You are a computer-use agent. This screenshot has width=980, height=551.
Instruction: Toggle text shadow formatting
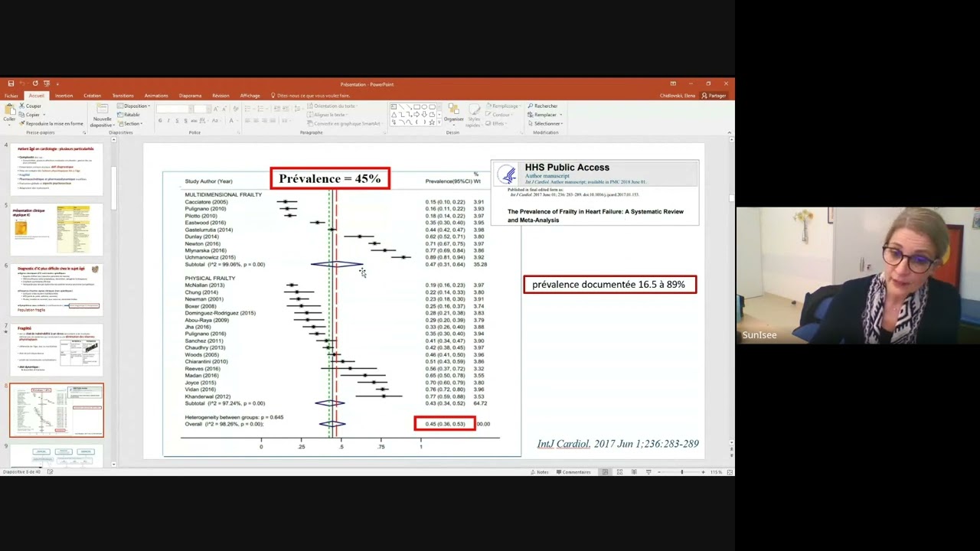click(x=185, y=120)
